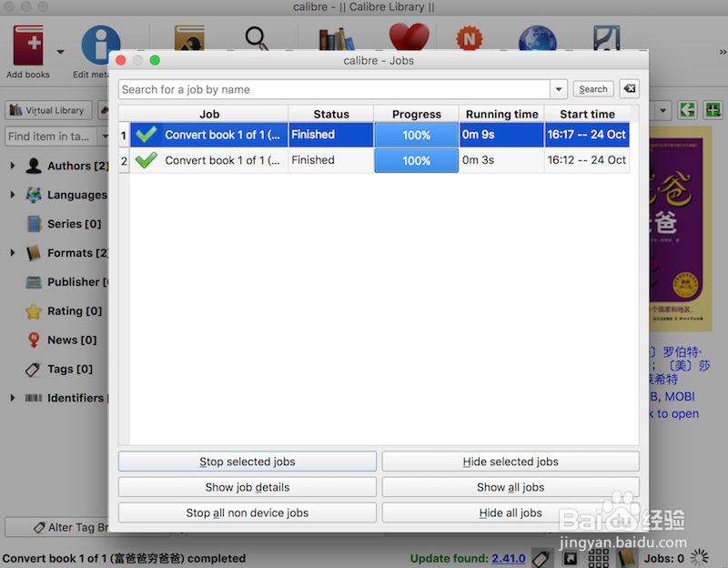
Task: Click the globe Connect/share icon
Action: point(537,38)
